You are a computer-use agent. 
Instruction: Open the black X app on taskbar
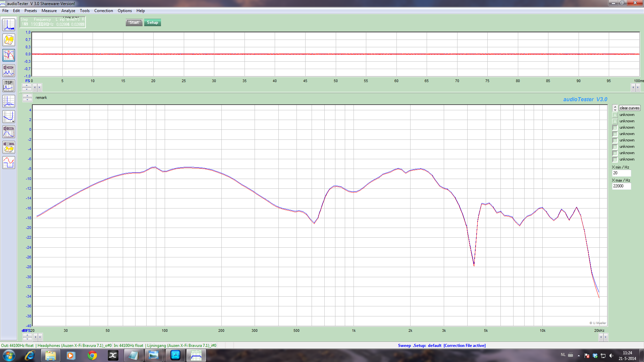113,355
